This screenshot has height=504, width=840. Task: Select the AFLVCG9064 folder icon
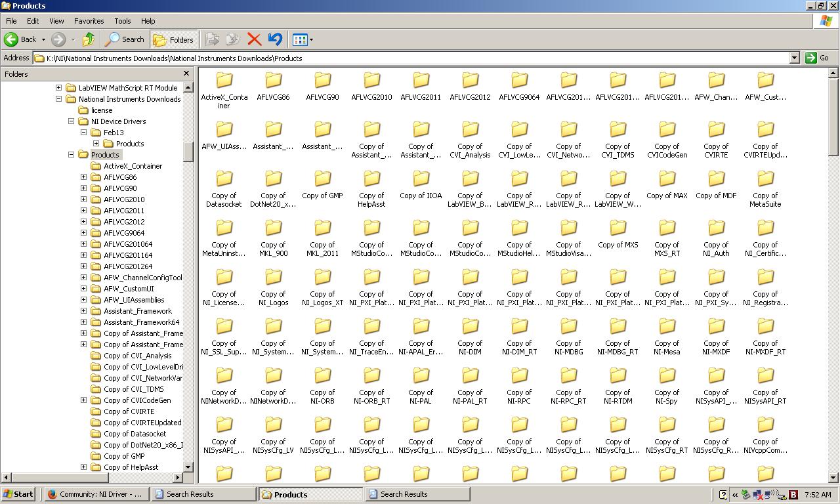tap(519, 80)
